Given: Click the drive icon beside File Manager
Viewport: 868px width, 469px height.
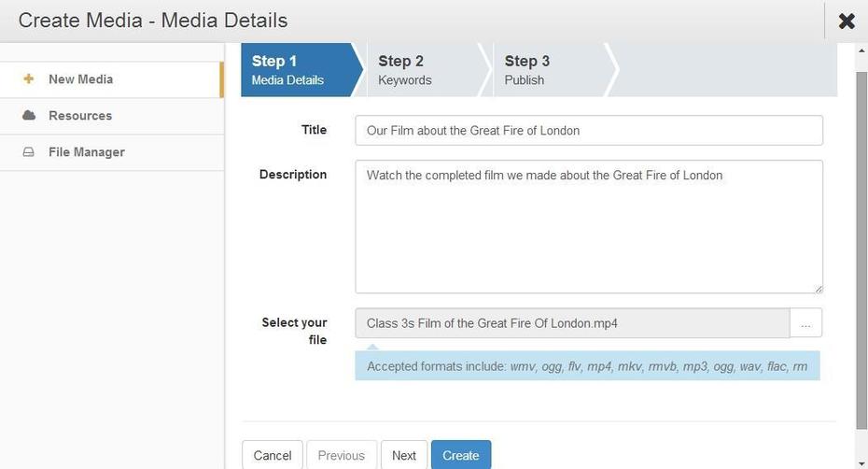Looking at the screenshot, I should click(28, 152).
